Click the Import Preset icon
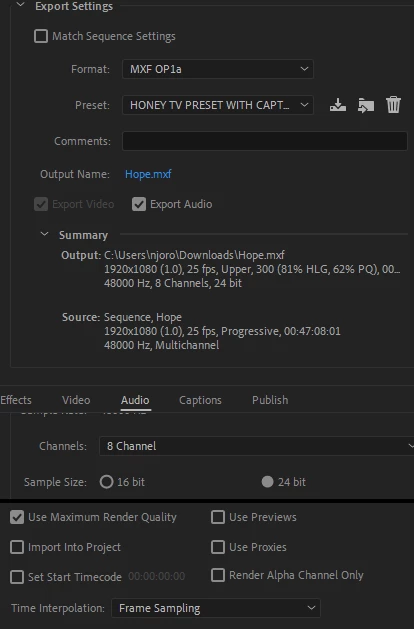 [366, 105]
